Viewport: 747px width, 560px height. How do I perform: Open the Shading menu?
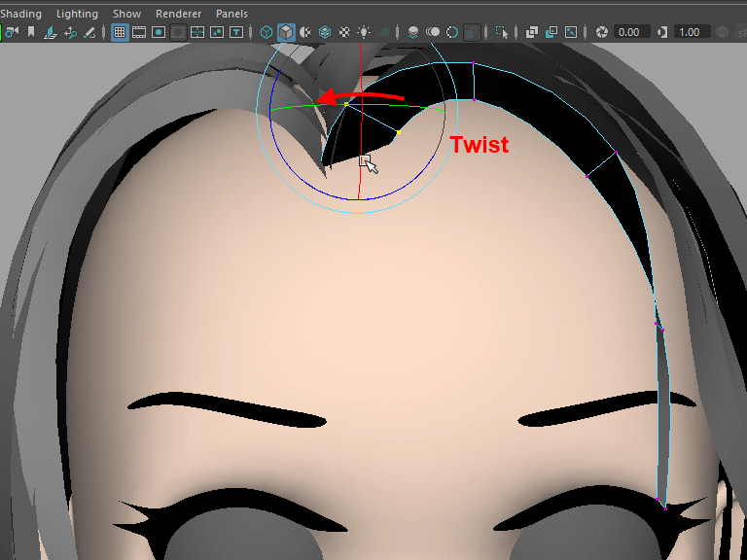coord(20,14)
